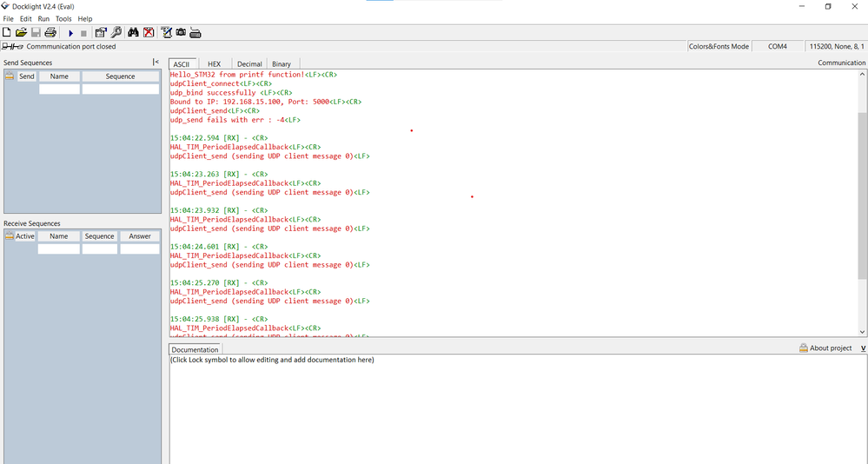
Task: Click the 115200, None, 8, 1 settings field
Action: (837, 47)
